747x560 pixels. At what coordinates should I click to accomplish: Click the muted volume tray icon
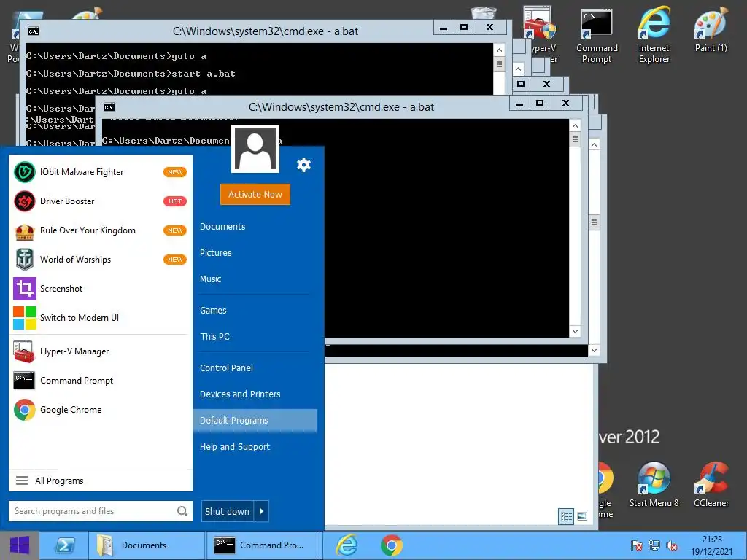pos(672,545)
